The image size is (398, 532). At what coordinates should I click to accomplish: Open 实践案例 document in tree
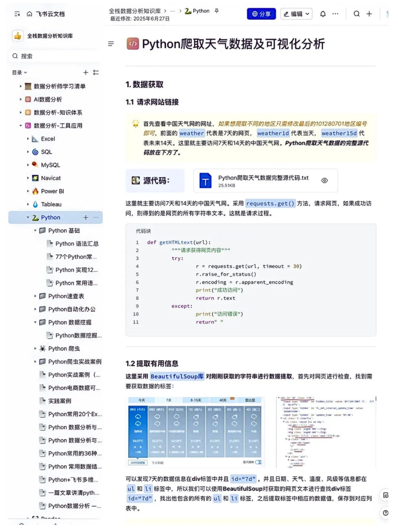point(59,401)
